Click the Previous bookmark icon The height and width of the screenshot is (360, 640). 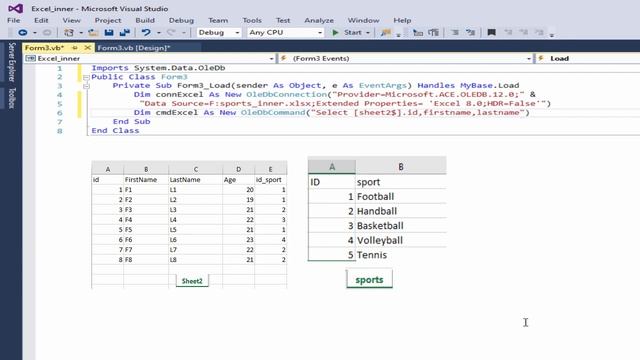[x=508, y=33]
